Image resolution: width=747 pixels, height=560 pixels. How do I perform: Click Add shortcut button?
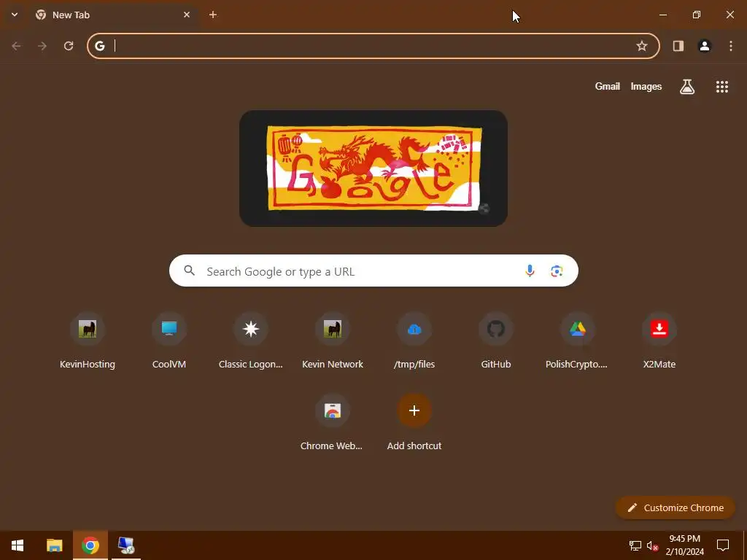[x=414, y=423]
